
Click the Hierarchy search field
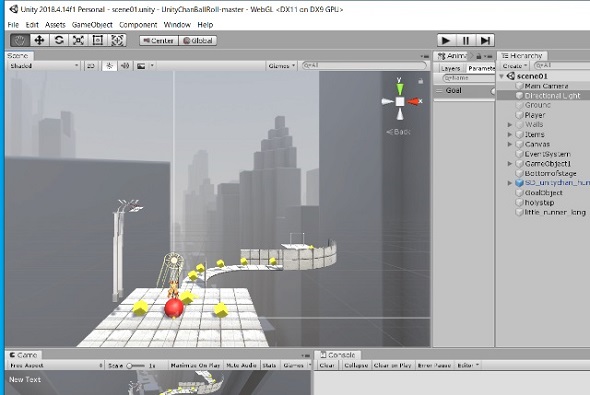(561, 65)
